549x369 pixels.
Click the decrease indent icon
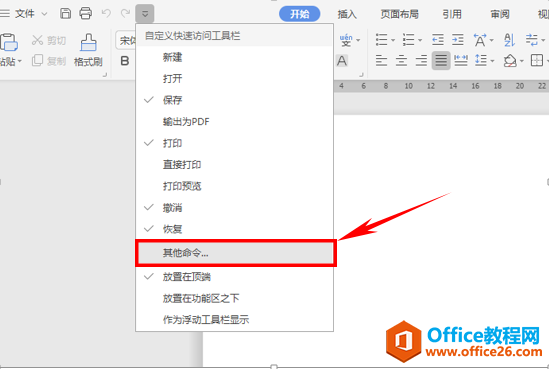click(438, 40)
